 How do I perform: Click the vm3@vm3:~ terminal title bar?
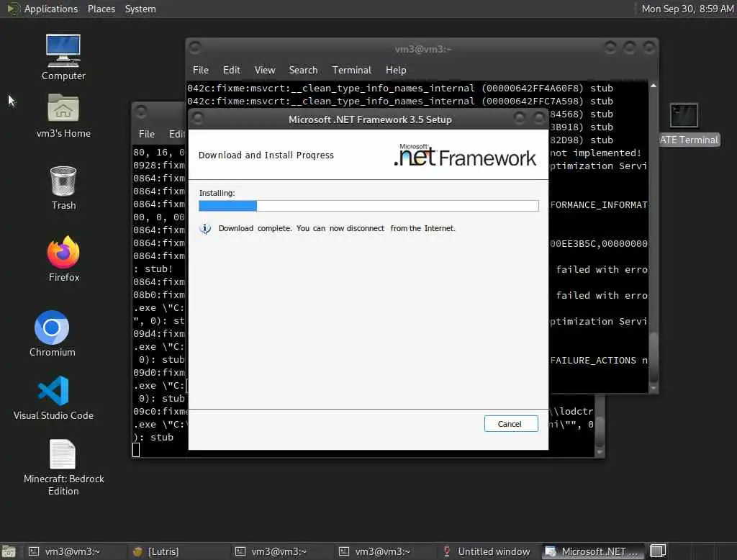[422, 49]
